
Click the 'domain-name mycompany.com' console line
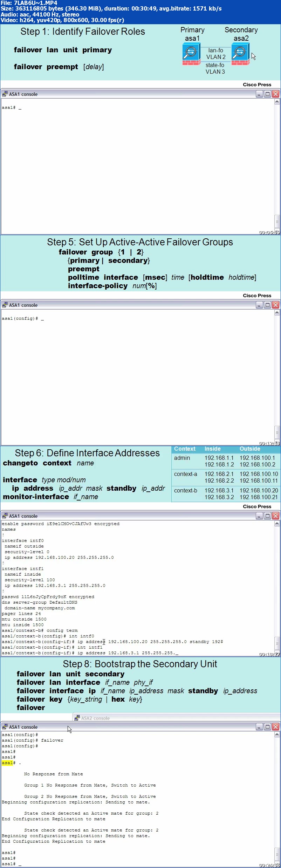point(40,608)
